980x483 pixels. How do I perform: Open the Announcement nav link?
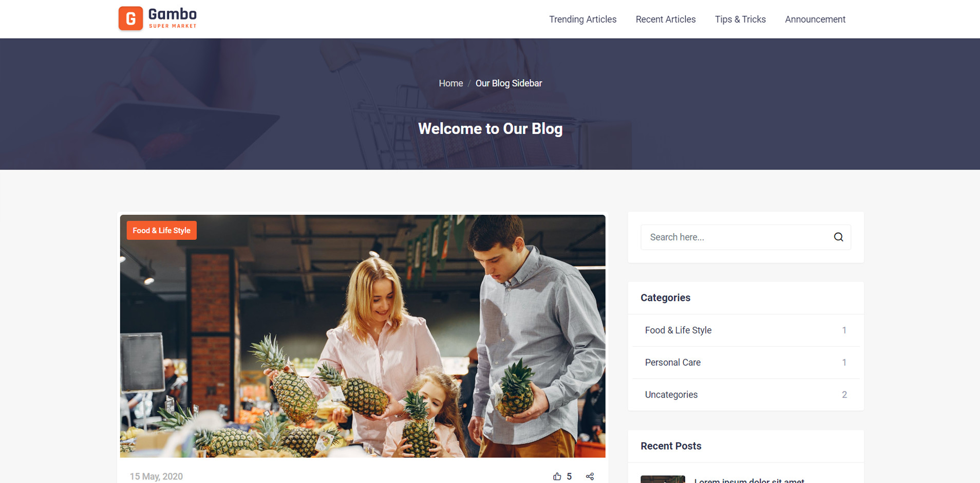pyautogui.click(x=815, y=20)
